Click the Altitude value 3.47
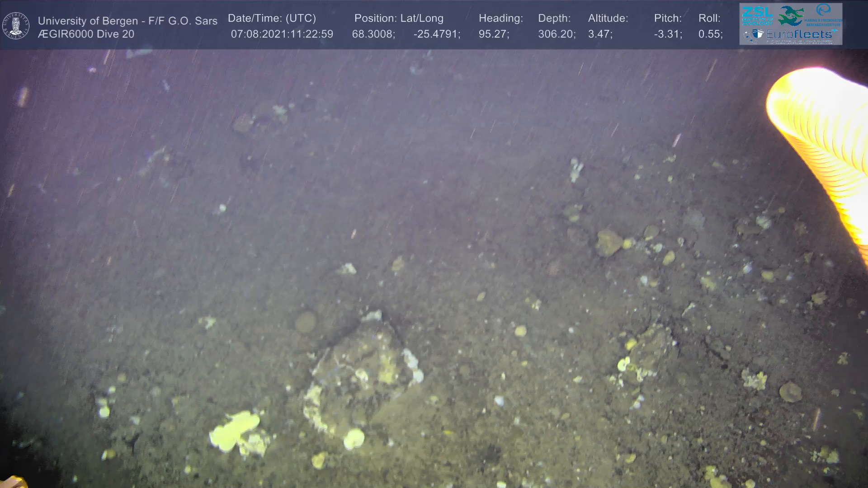 [599, 34]
